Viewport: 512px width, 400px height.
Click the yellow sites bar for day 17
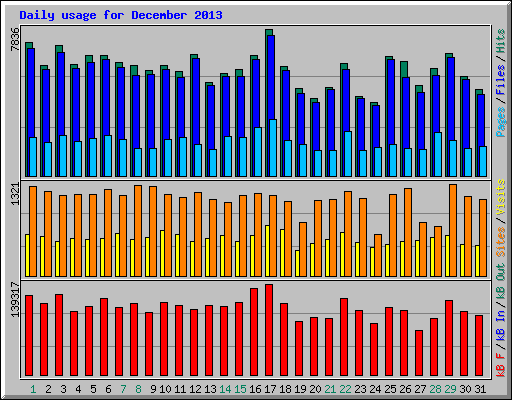point(267,251)
